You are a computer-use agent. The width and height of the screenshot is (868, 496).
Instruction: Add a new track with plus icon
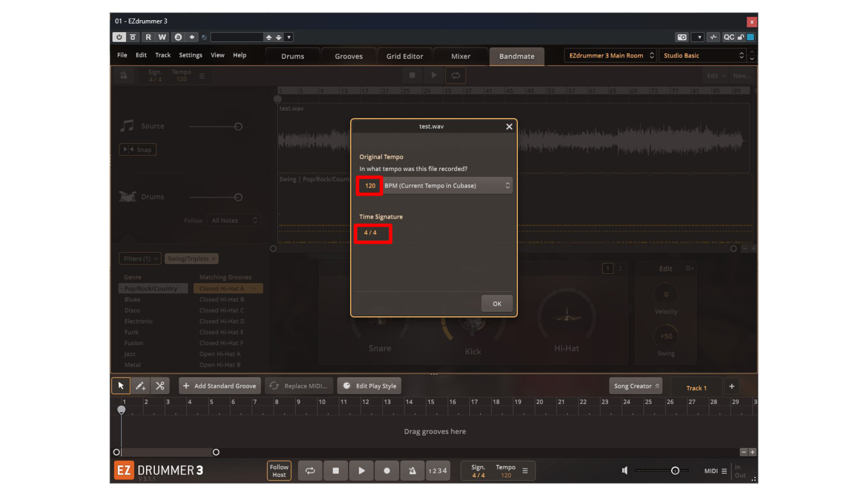point(732,386)
